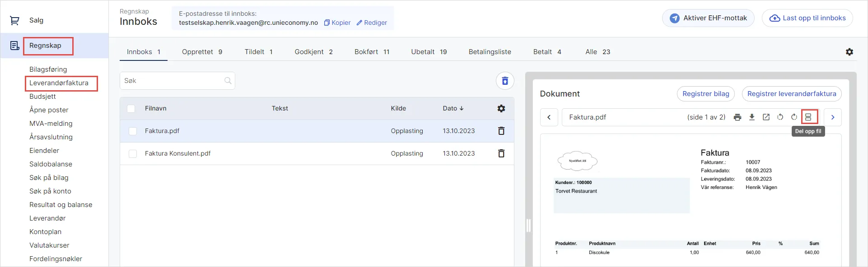Screen dimensions: 868x267
Task: Open Leverandør in the sidebar
Action: 47,218
